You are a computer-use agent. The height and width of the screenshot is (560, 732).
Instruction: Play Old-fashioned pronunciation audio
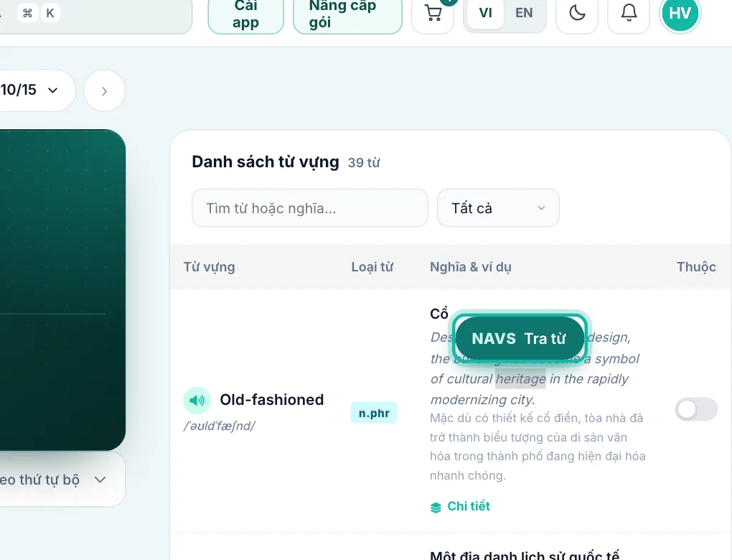pyautogui.click(x=197, y=401)
